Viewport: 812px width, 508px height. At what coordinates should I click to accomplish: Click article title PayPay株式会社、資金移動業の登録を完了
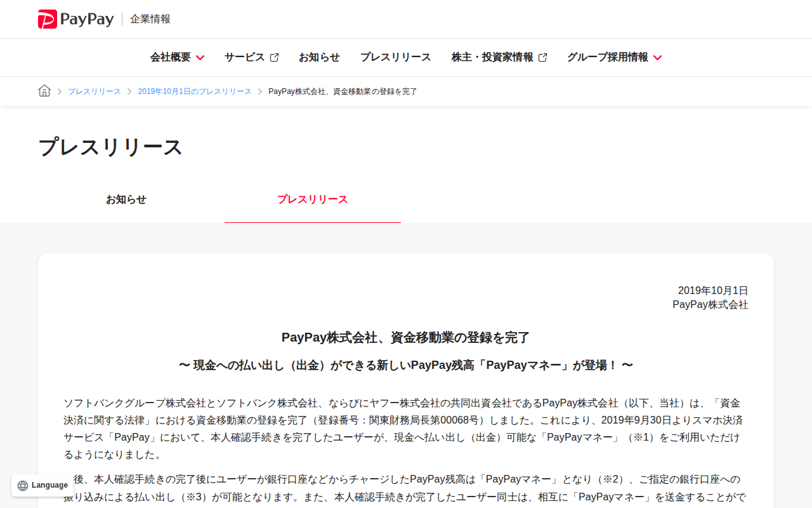[x=406, y=337]
